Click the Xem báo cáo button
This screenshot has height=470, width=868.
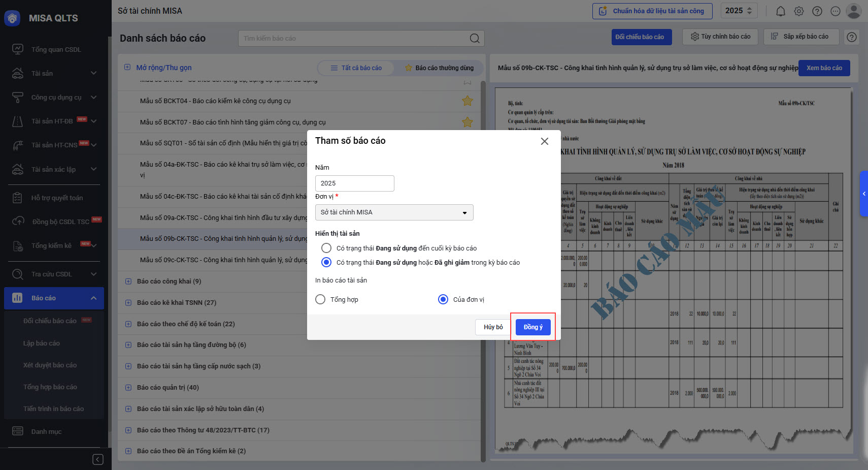pyautogui.click(x=824, y=68)
